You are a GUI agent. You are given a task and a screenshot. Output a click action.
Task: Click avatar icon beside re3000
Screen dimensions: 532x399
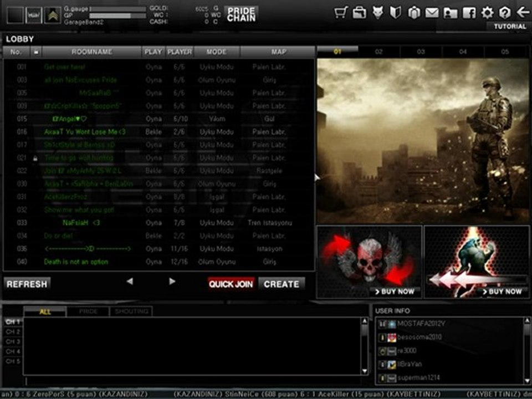point(392,351)
